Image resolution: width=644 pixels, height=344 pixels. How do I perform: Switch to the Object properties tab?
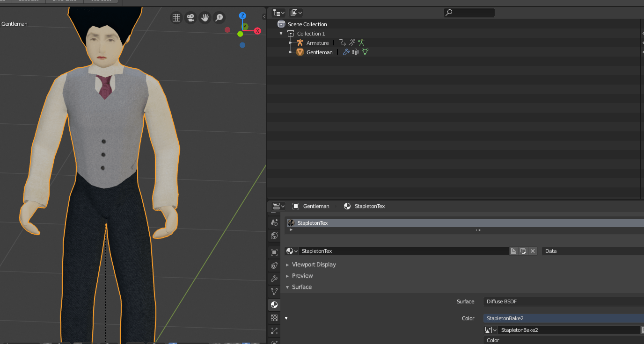[x=274, y=252]
